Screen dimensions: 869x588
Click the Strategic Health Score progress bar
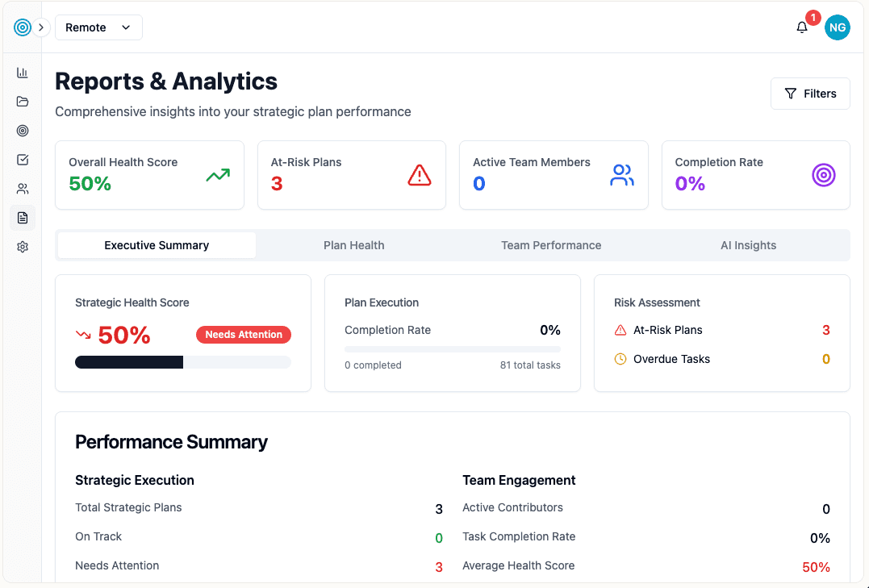coord(183,361)
